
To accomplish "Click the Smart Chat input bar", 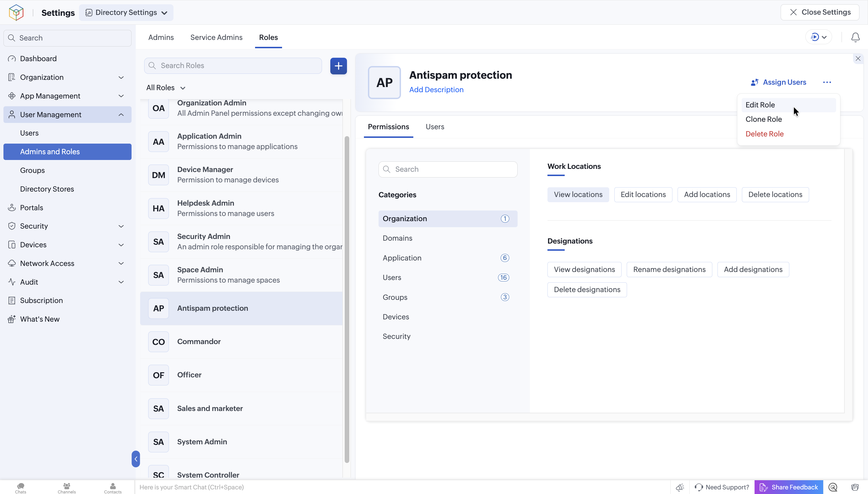I will coord(402,487).
